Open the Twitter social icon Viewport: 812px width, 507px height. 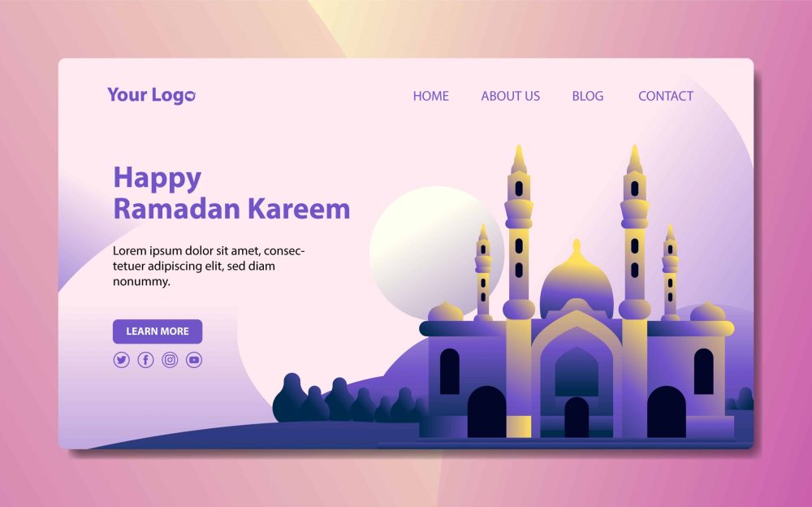121,360
